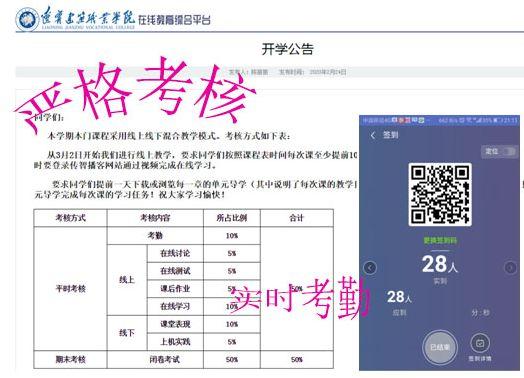Click the 上机实践 table cell
Image resolution: width=524 pixels, height=378 pixels.
click(175, 342)
